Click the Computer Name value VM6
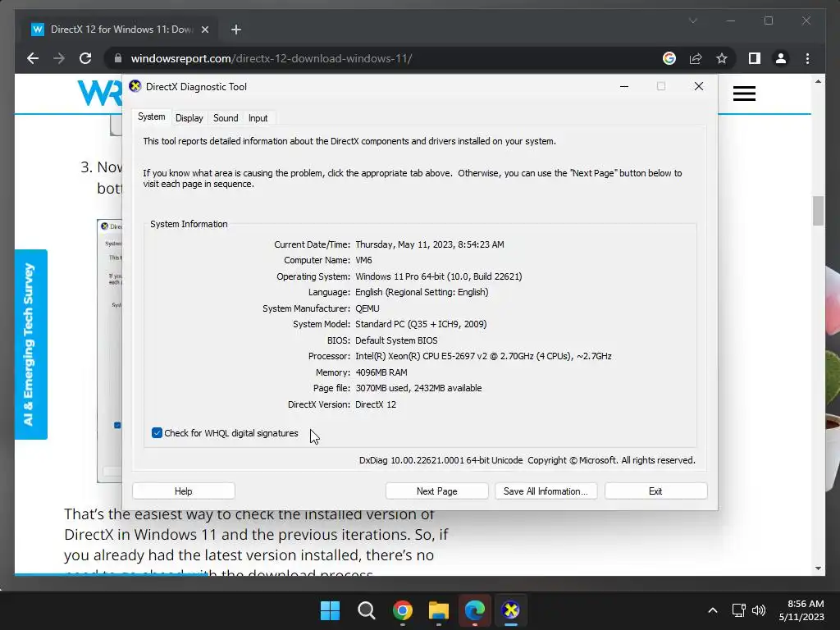 tap(363, 260)
